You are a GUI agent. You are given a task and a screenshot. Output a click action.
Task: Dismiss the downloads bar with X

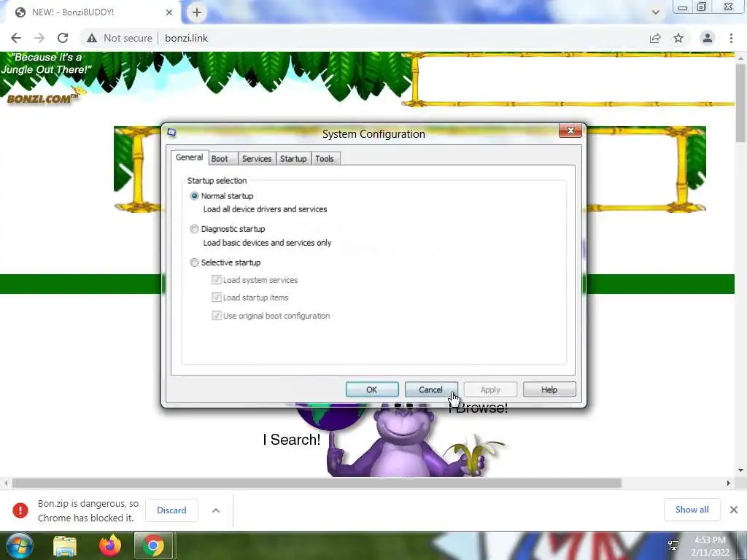click(734, 510)
